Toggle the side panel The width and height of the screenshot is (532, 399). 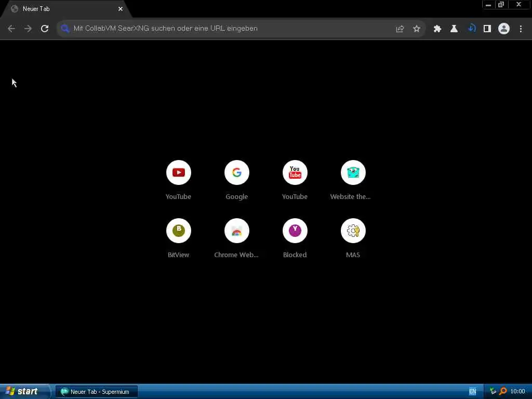(487, 29)
